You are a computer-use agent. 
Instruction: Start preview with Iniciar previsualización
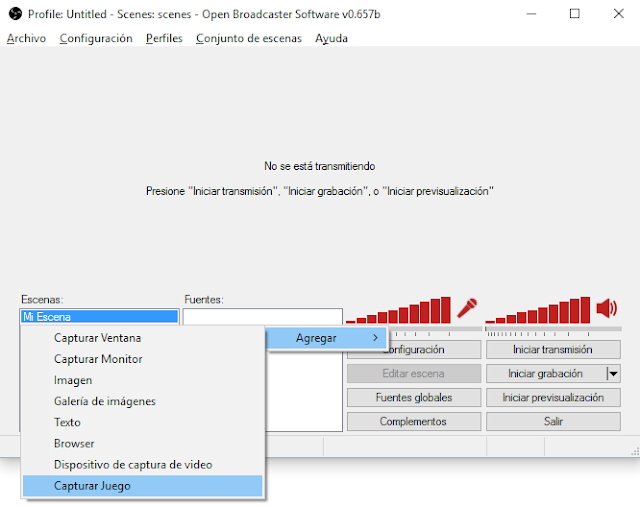pos(553,398)
